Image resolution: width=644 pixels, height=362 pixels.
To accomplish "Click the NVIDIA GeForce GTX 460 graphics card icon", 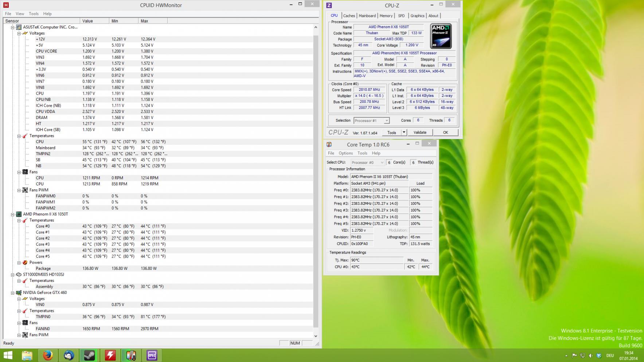I will click(x=19, y=292).
